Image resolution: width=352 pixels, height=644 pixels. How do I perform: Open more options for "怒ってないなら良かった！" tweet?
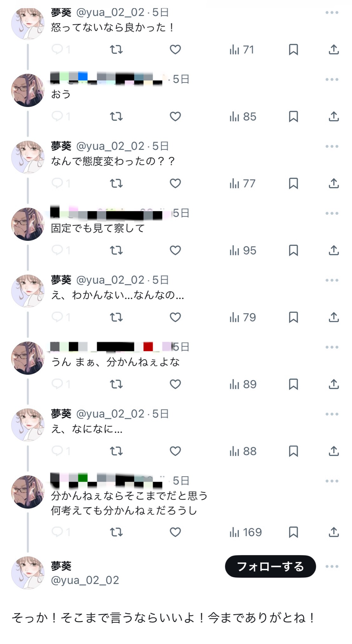pyautogui.click(x=332, y=13)
